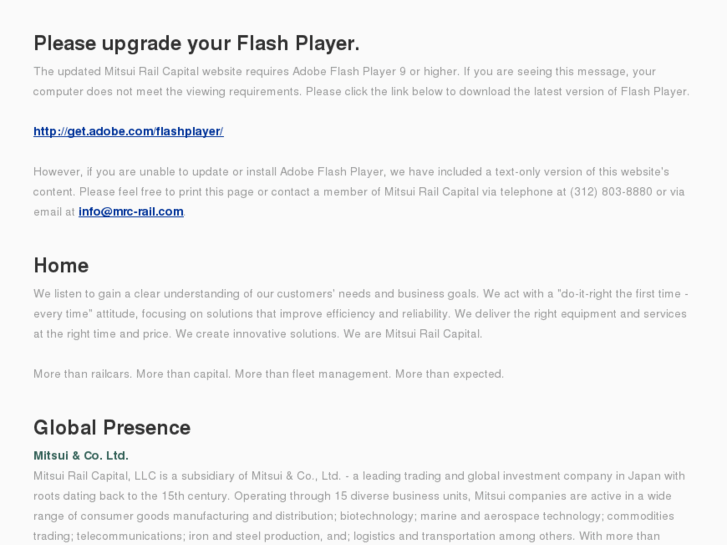Click the 'More than railcars' tagline paragraph
Image resolution: width=727 pixels, height=545 pixels.
tap(268, 374)
